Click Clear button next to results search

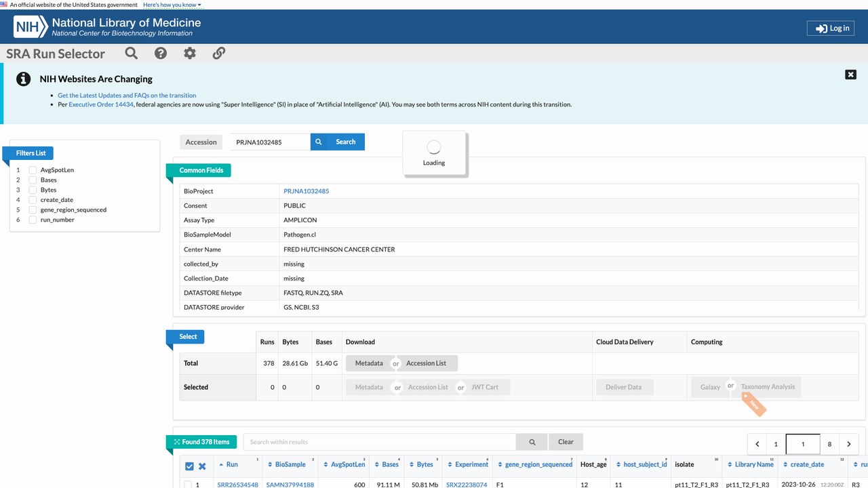566,442
